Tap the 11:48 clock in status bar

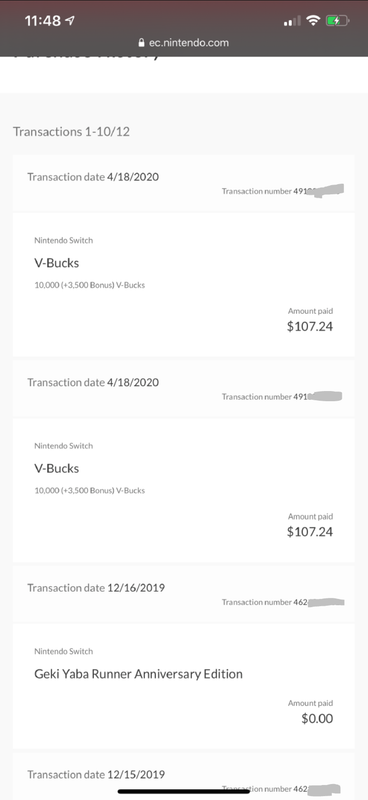pyautogui.click(x=43, y=21)
